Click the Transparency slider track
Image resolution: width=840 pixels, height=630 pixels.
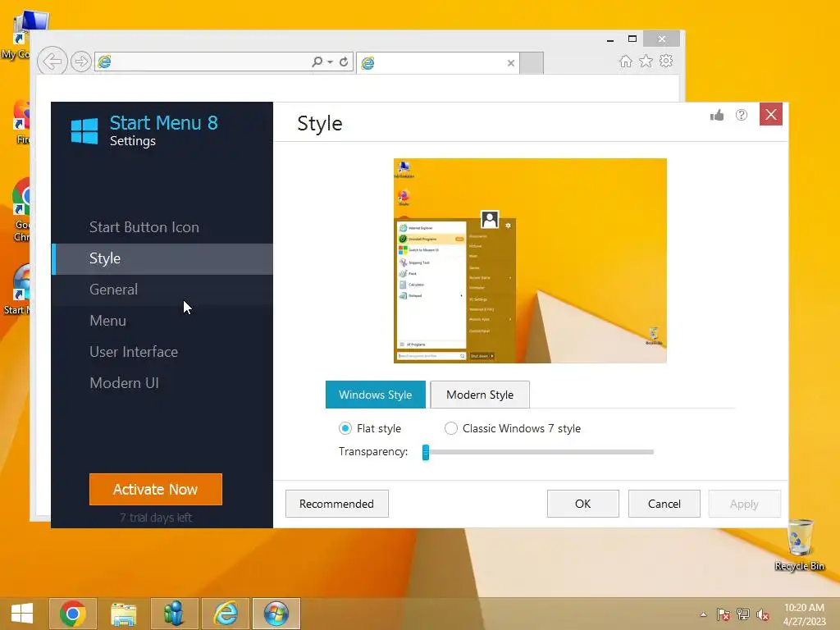(x=538, y=452)
